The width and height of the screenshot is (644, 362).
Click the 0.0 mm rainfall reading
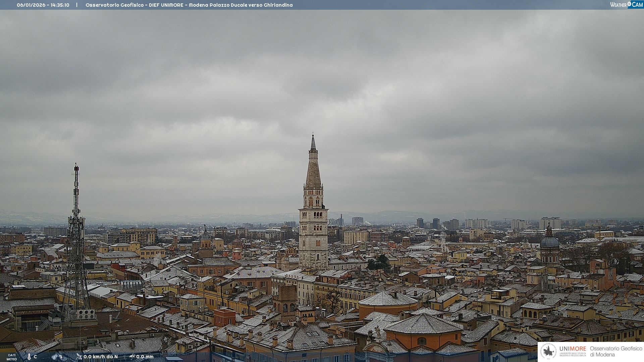coord(145,357)
